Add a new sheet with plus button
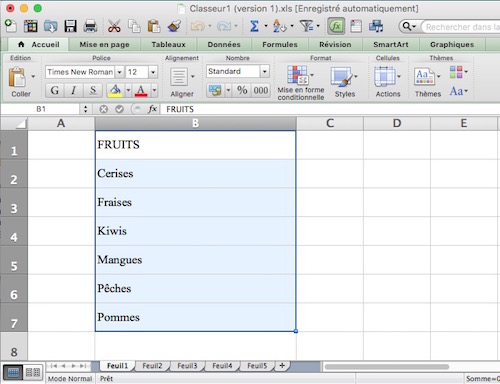 coord(282,366)
